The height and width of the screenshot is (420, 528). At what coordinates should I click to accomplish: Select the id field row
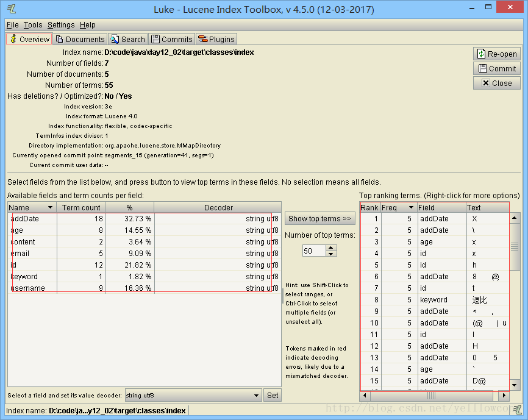[144, 265]
